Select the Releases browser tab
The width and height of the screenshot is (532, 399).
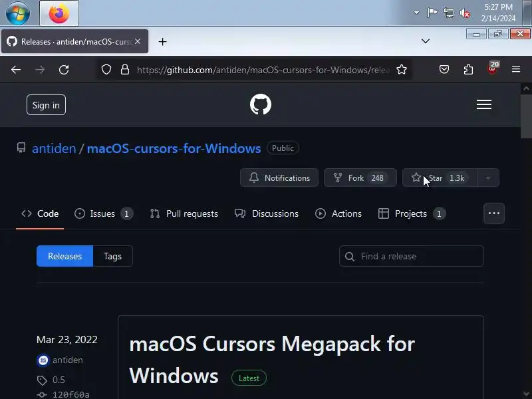point(74,41)
